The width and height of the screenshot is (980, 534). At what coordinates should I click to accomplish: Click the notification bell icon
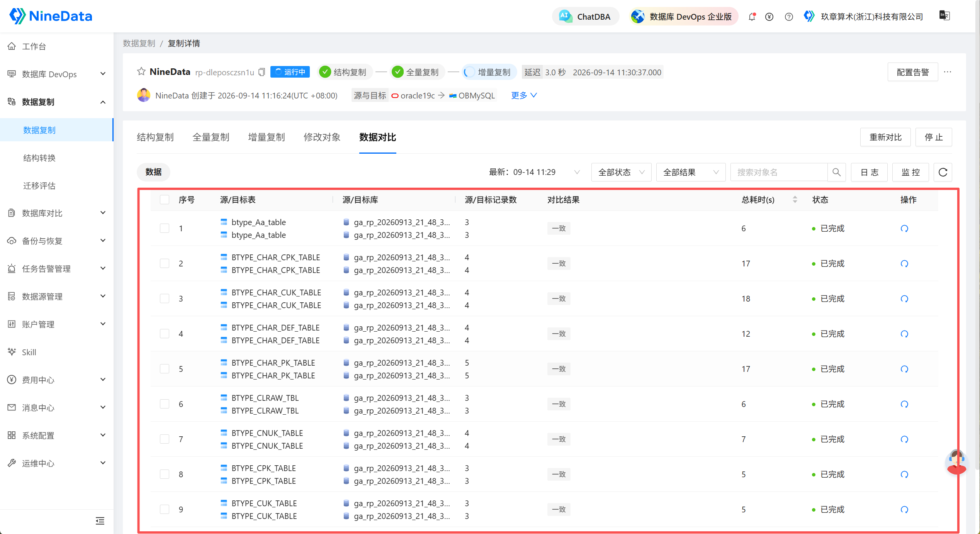tap(752, 17)
